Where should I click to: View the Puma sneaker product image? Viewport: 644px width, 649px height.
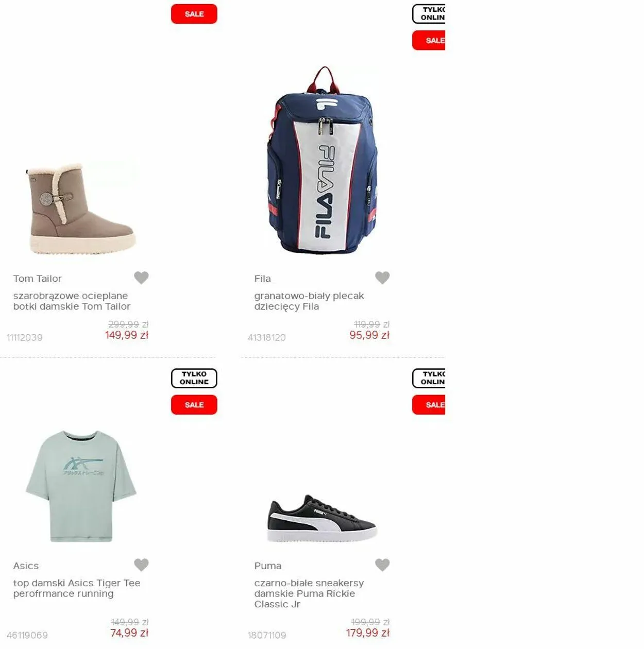pyautogui.click(x=323, y=518)
